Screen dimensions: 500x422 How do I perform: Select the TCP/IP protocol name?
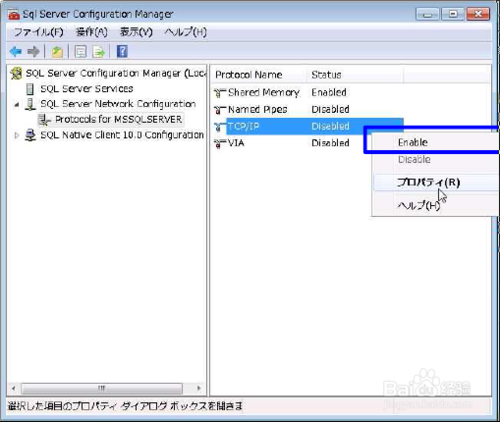(244, 126)
